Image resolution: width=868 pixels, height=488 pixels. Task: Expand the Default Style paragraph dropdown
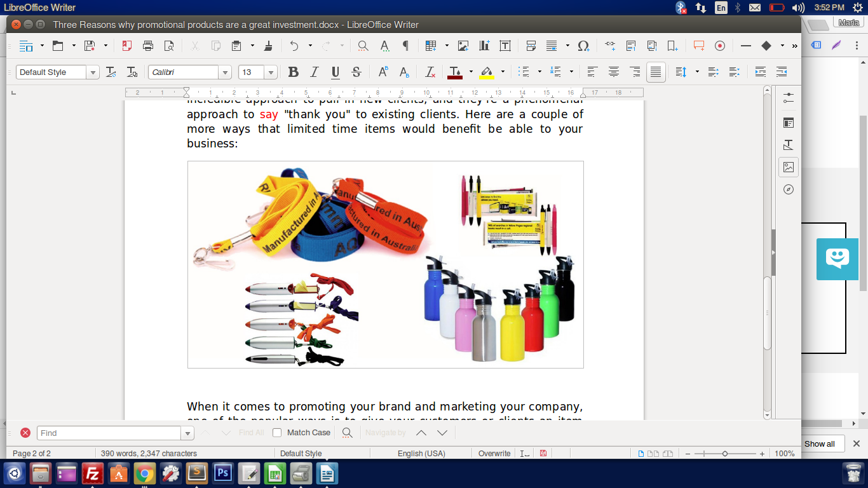coord(93,72)
